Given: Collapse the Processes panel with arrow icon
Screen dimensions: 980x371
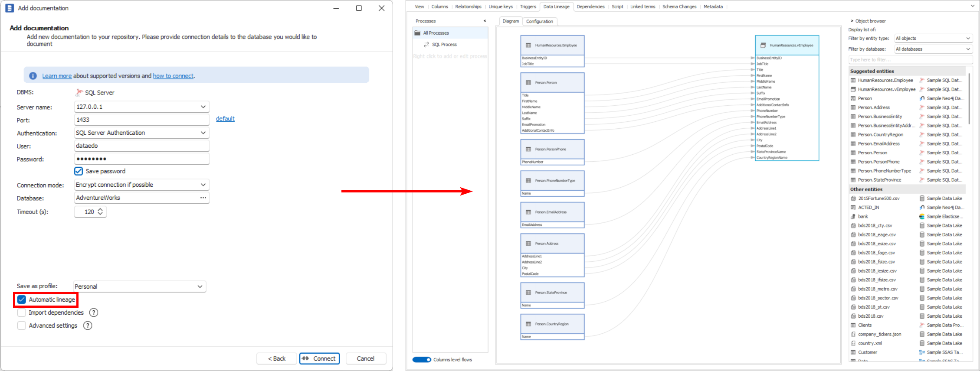Looking at the screenshot, I should coord(485,21).
